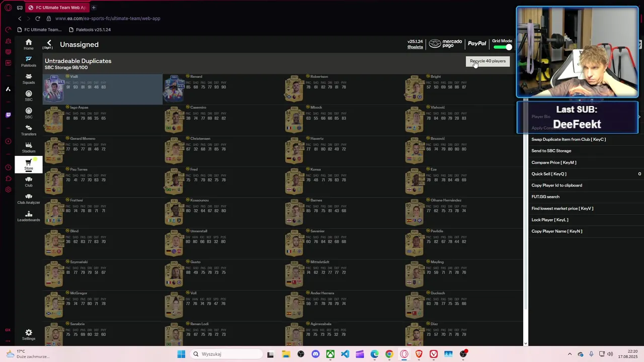Click Recycle 40 players button
Image resolution: width=644 pixels, height=362 pixels.
point(488,61)
